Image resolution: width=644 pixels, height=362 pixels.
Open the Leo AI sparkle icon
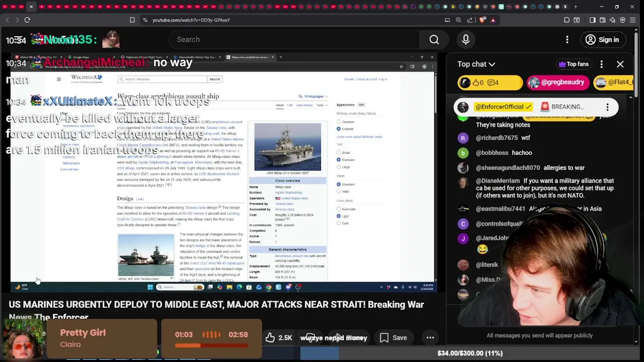(x=612, y=20)
